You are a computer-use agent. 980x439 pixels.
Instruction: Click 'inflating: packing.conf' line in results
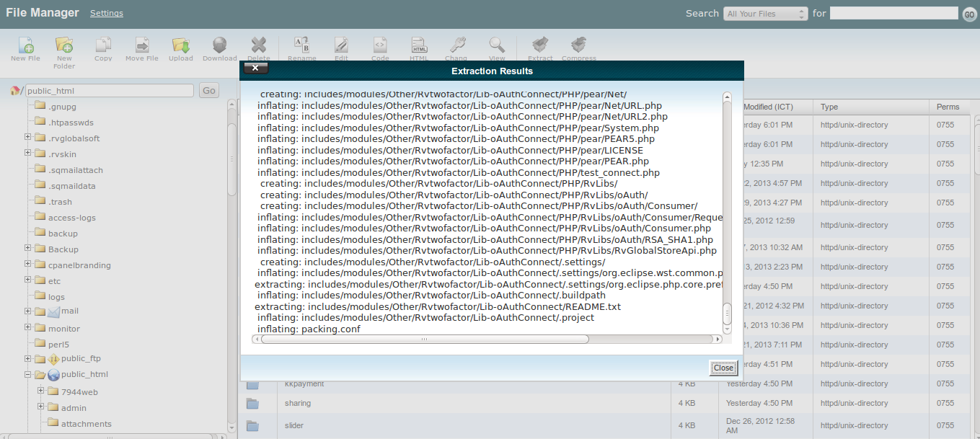(309, 329)
